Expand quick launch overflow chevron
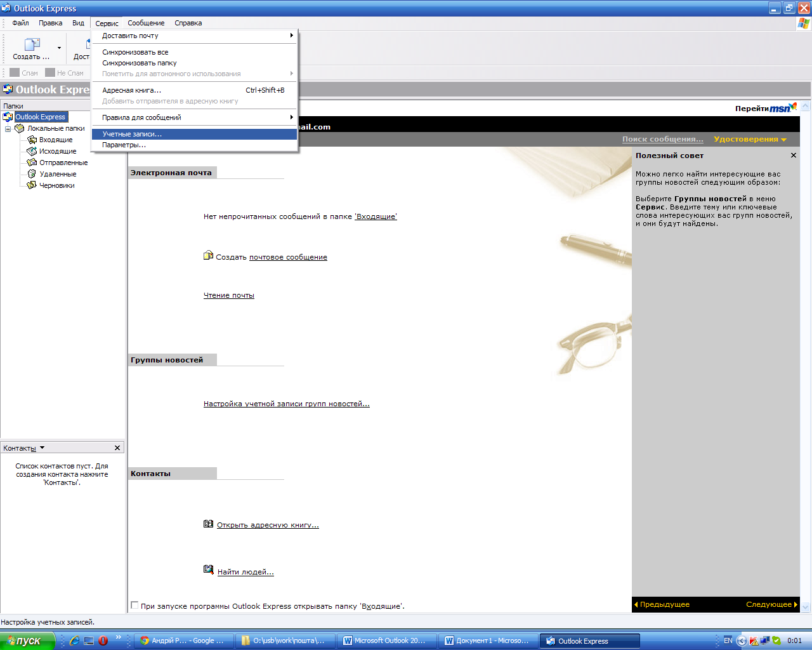The width and height of the screenshot is (812, 650). pos(118,637)
